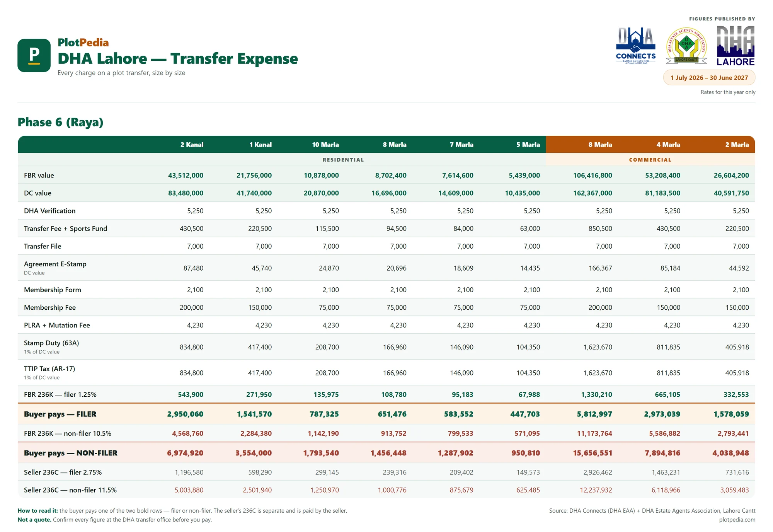Click the DHA Lahore — Transfer Expense title
Screen dimensions: 773x532
(x=178, y=59)
